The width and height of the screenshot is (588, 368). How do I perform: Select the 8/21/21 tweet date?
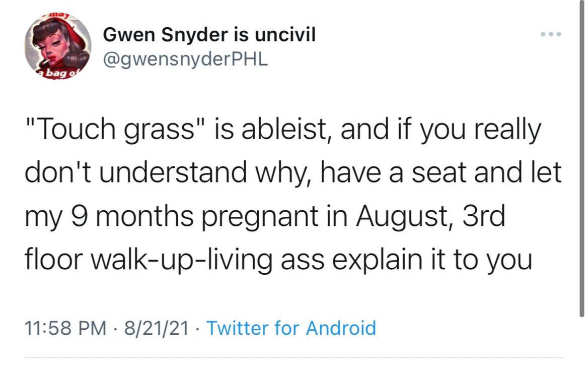point(157,328)
